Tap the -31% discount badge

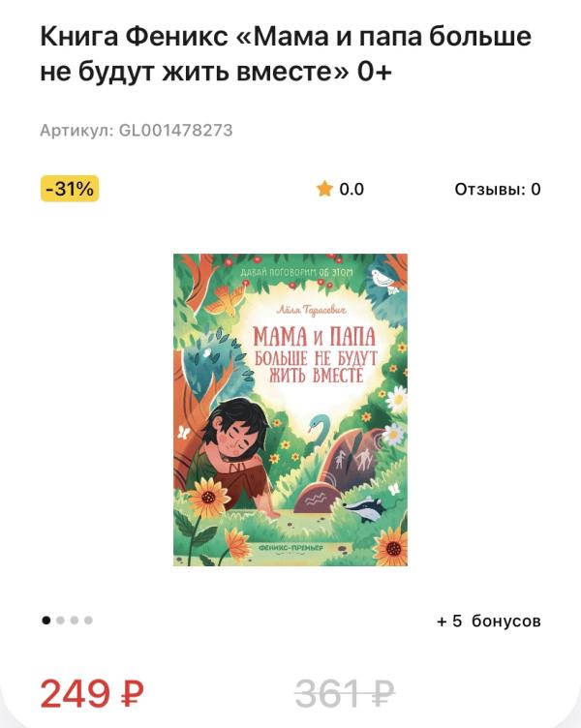(x=70, y=189)
